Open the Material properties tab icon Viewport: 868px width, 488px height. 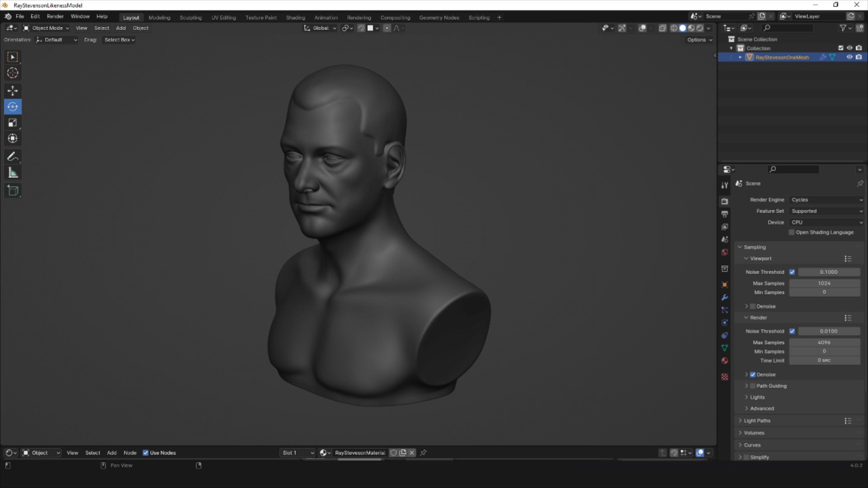point(725,361)
